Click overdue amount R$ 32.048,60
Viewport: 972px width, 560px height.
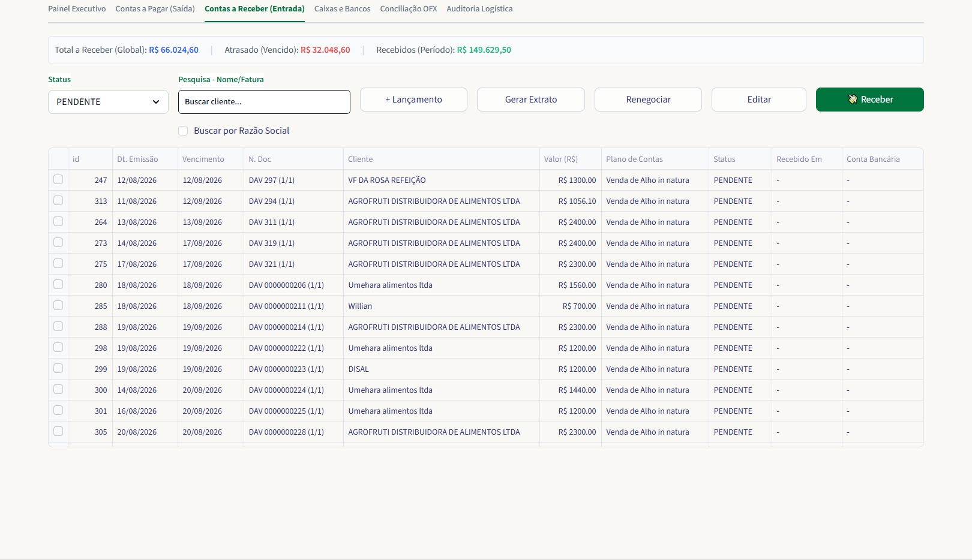tap(325, 50)
